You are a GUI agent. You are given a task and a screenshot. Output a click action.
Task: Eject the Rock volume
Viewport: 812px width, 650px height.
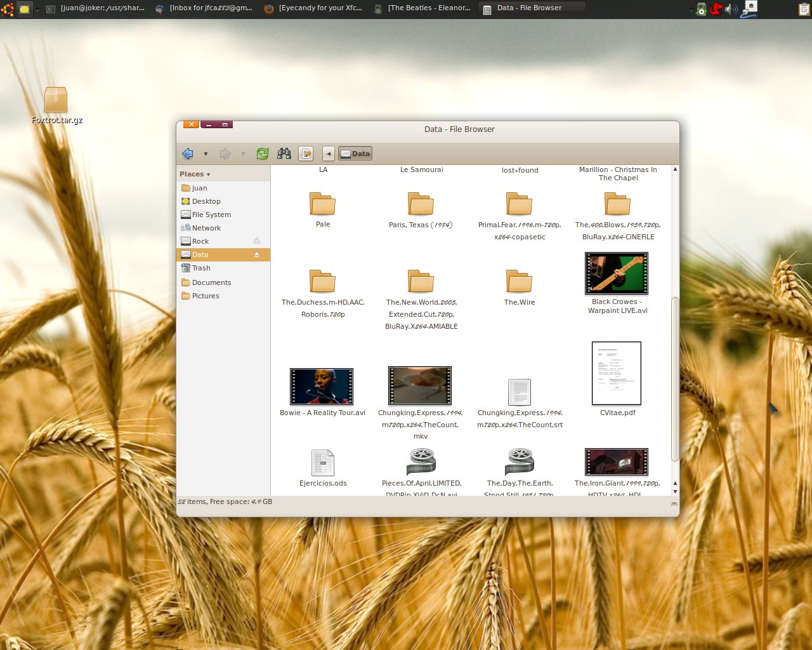(x=257, y=241)
